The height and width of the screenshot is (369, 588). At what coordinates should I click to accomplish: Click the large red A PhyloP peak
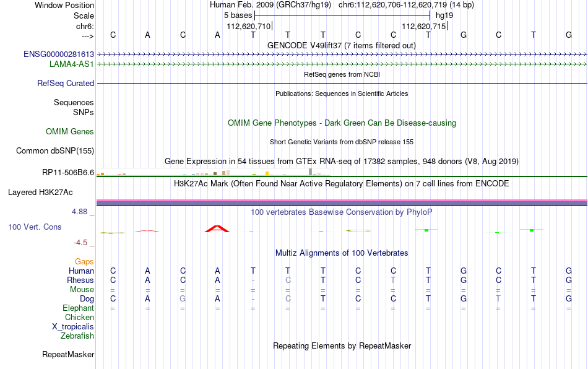pyautogui.click(x=217, y=228)
